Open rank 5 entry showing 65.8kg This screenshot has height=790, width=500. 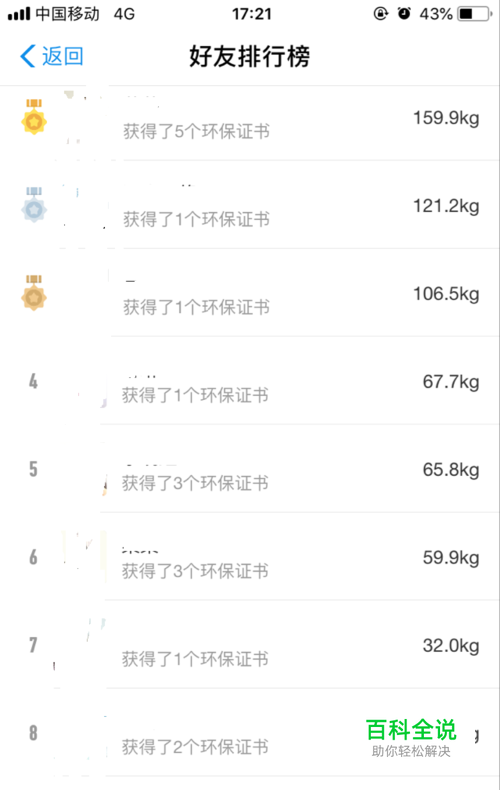pos(250,469)
